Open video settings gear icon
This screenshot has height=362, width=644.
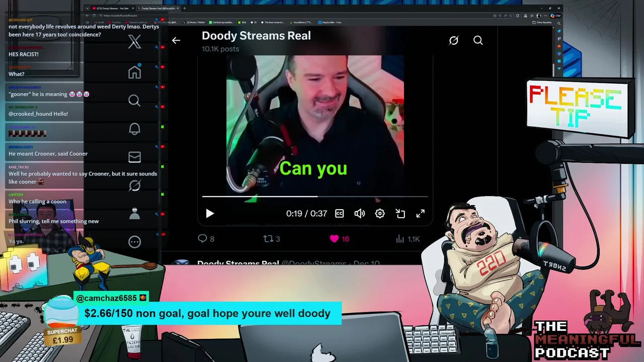pos(380,213)
